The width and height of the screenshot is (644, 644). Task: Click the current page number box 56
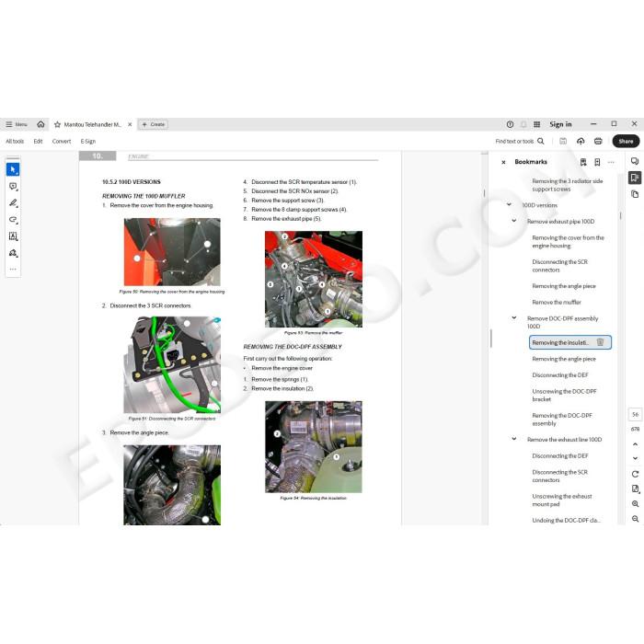[635, 414]
